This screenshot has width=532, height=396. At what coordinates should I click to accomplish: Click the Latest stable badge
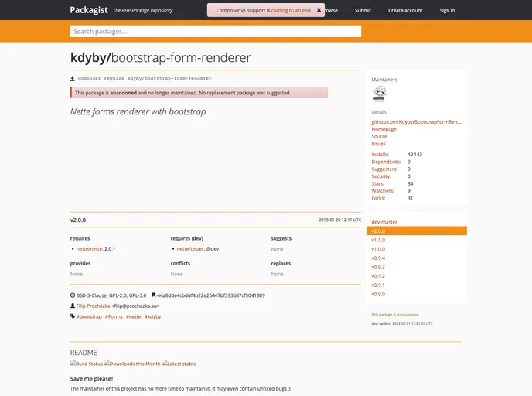pyautogui.click(x=179, y=364)
